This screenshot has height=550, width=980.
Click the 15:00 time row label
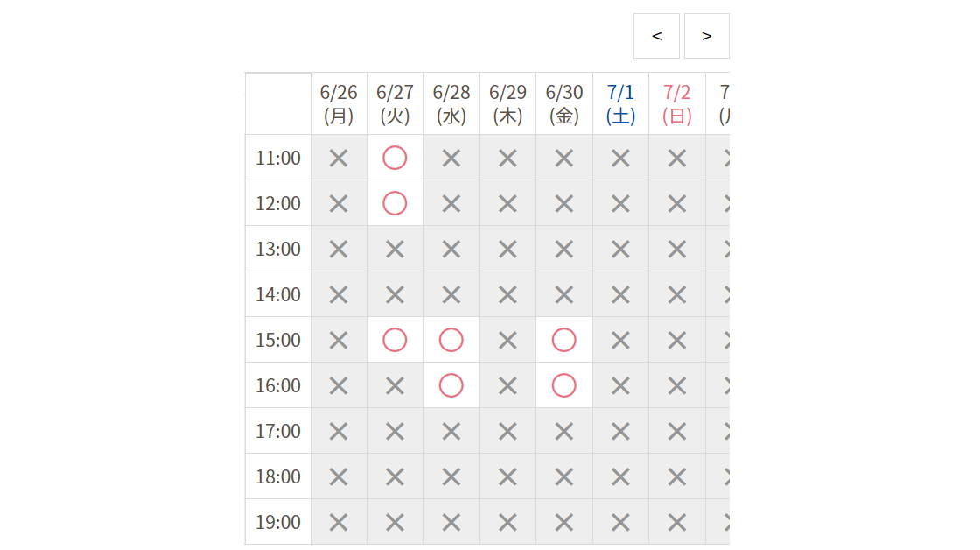click(278, 340)
